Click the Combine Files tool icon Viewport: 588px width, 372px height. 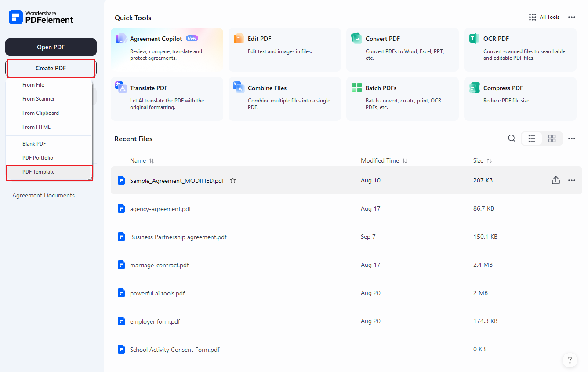(x=239, y=87)
